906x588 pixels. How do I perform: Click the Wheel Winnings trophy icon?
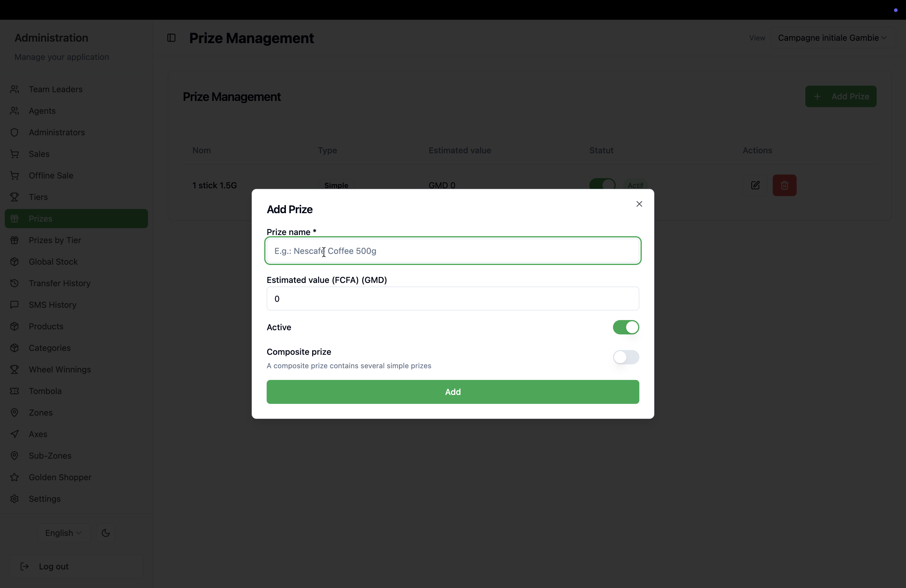14,369
